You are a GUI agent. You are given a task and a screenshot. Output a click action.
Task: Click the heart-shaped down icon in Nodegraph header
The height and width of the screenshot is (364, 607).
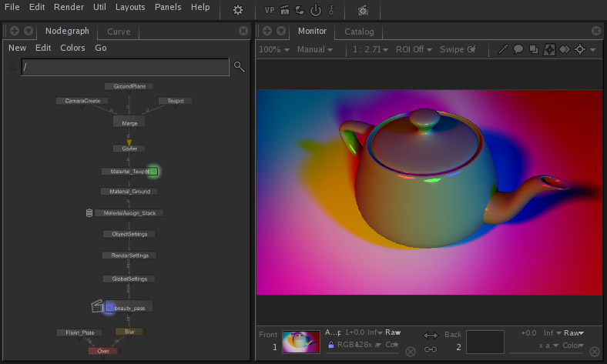tap(29, 31)
